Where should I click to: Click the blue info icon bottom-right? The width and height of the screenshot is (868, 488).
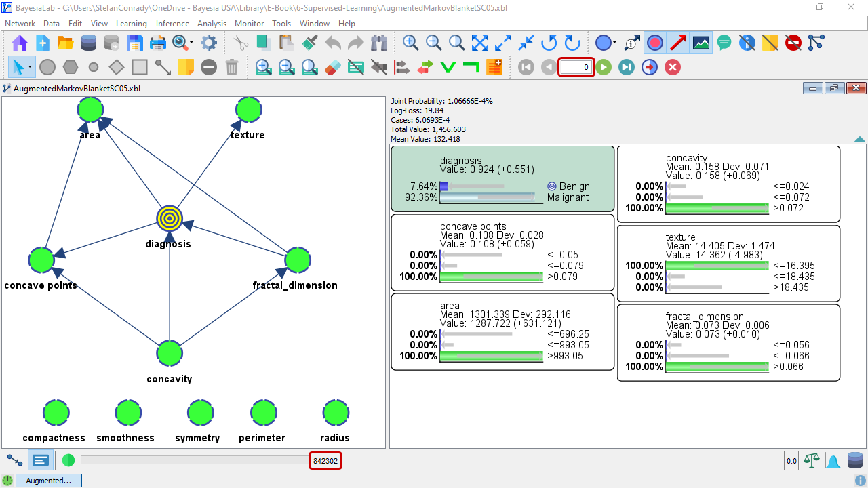[860, 481]
